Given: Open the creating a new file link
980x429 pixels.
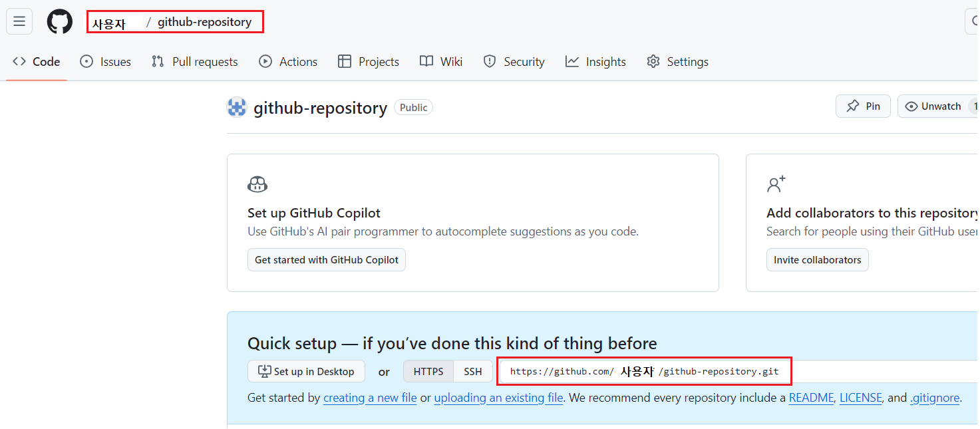Looking at the screenshot, I should point(370,398).
